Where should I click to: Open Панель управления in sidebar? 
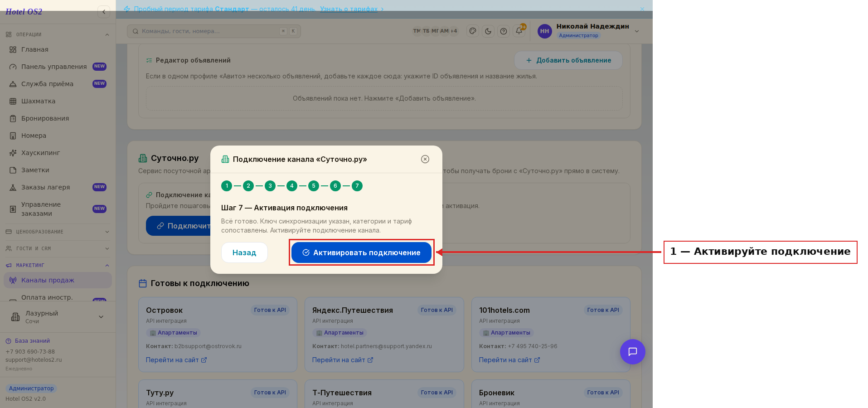point(58,67)
